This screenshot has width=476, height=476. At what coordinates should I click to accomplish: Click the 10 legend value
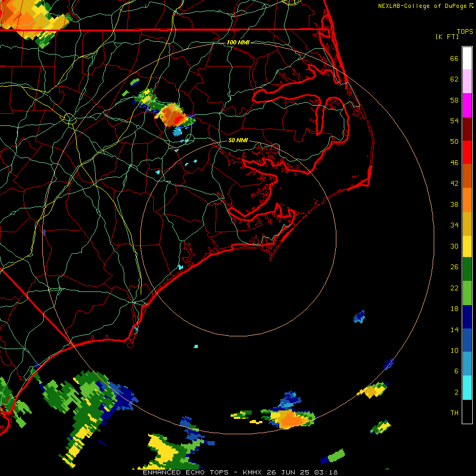tap(454, 350)
